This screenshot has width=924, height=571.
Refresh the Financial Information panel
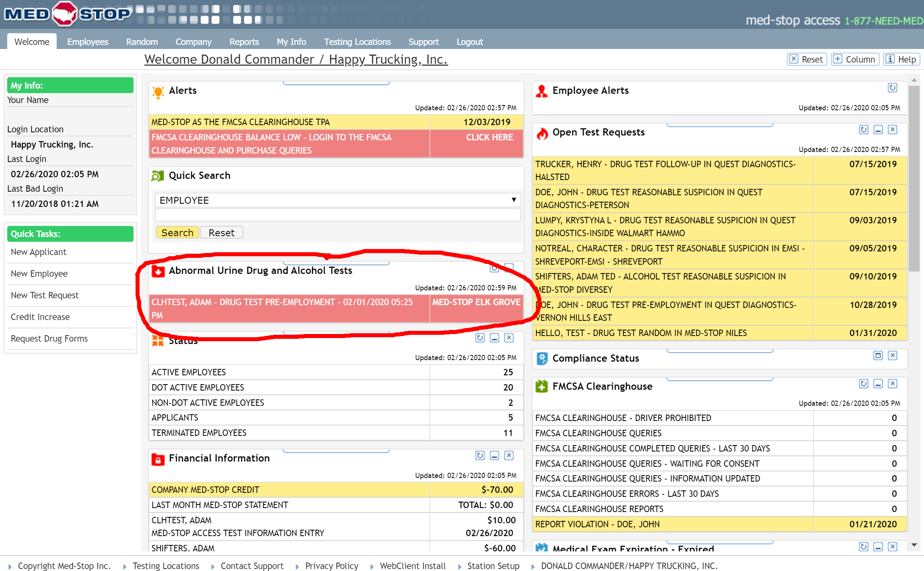(x=480, y=456)
